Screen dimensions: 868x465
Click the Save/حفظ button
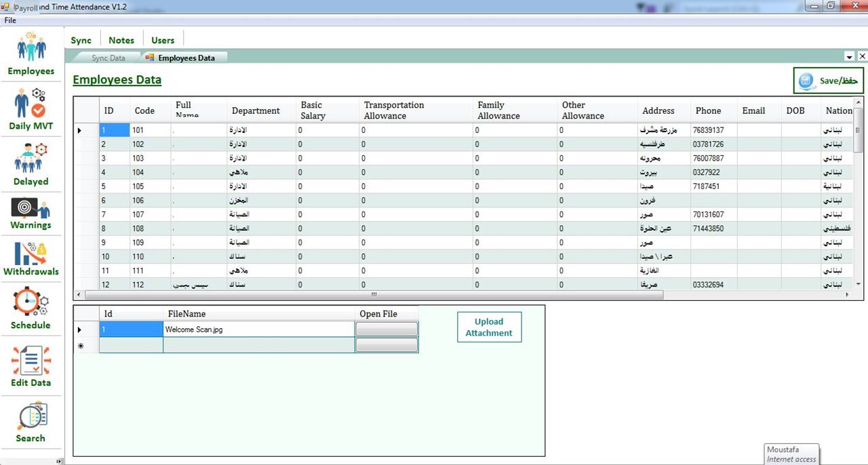pos(829,81)
